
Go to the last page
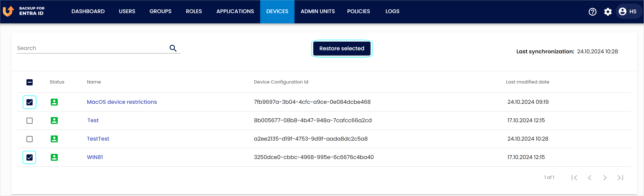tap(620, 178)
